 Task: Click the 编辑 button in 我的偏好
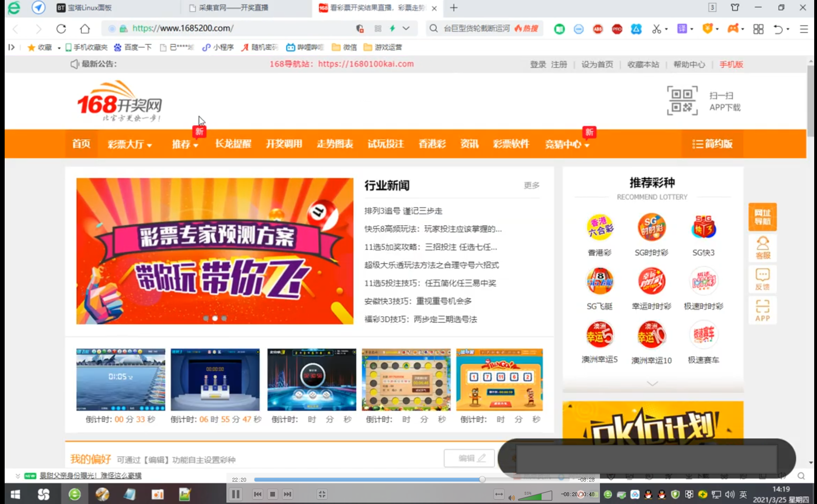coord(471,458)
